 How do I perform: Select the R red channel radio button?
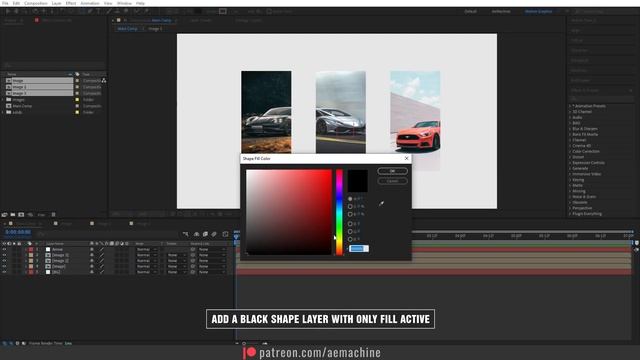pos(350,224)
